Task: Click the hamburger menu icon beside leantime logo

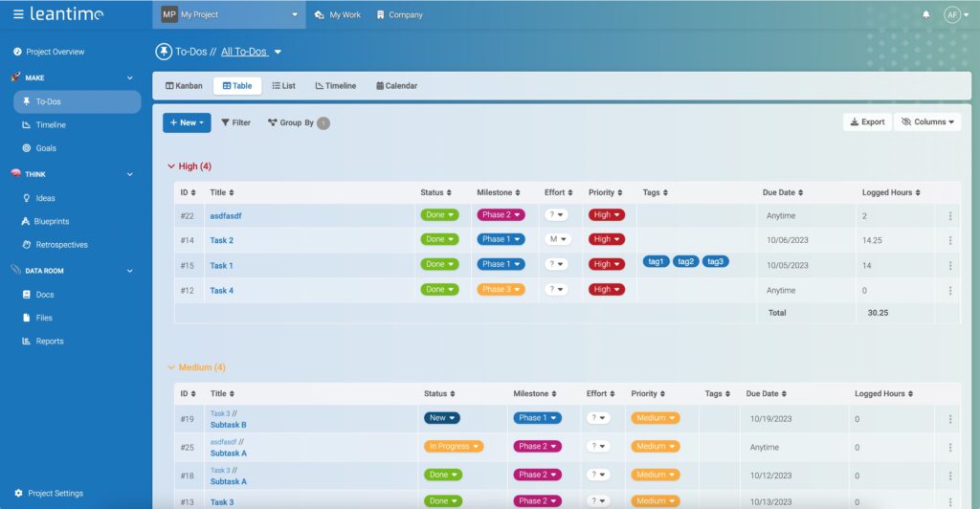Action: tap(18, 14)
